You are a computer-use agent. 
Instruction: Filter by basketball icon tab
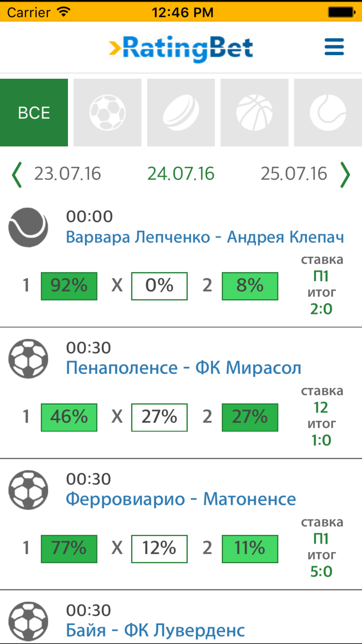[x=254, y=113]
